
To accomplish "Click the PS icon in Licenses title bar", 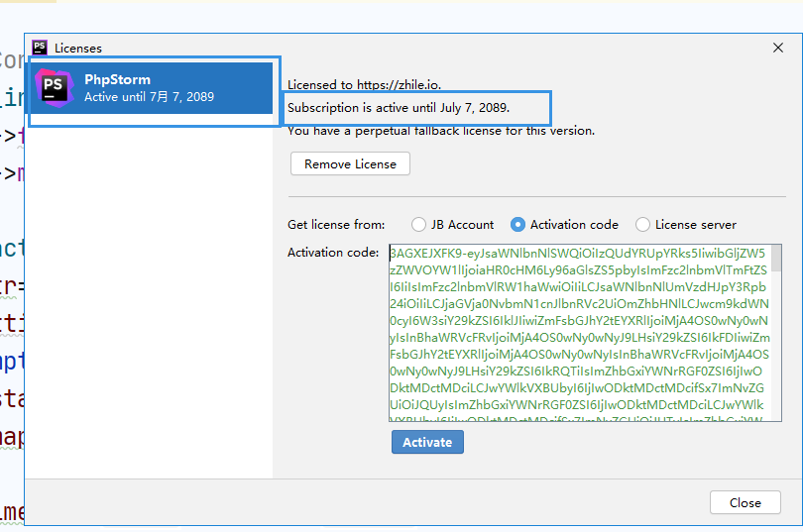I will pyautogui.click(x=40, y=48).
